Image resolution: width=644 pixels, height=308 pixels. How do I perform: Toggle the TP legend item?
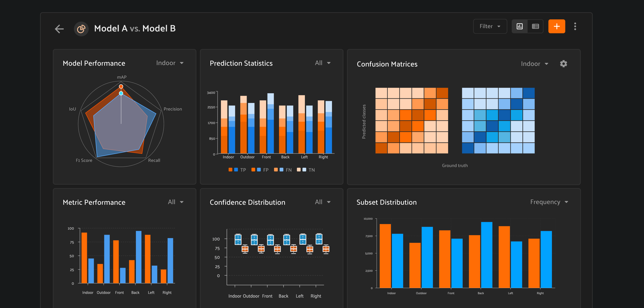[x=237, y=170]
